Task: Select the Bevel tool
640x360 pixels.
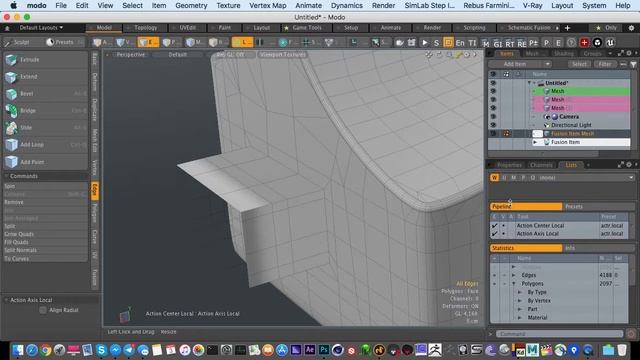Action: point(45,94)
